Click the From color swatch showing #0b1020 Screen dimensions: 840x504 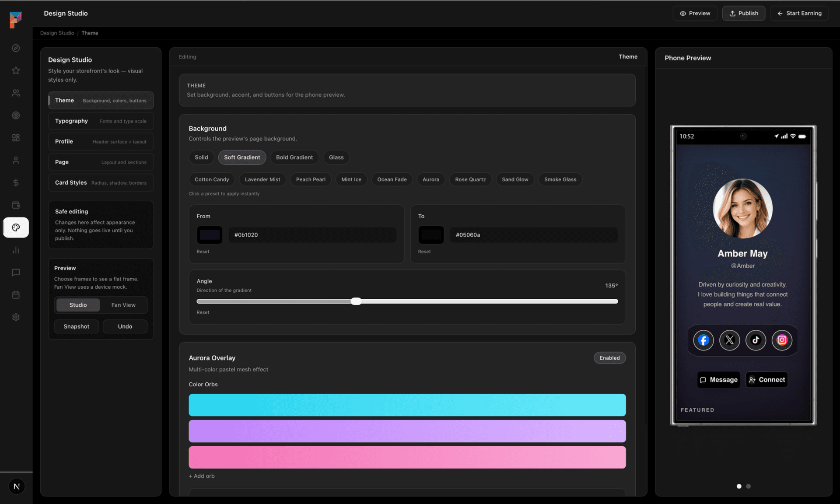click(210, 234)
